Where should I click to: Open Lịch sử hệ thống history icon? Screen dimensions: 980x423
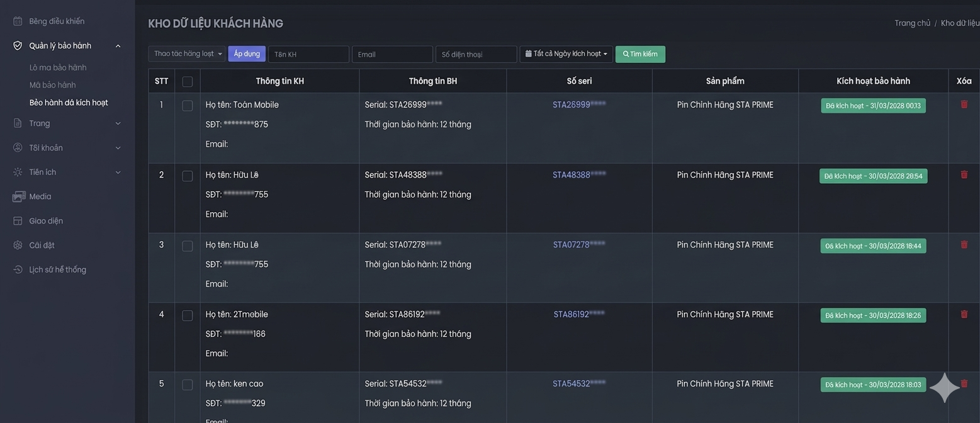tap(18, 269)
